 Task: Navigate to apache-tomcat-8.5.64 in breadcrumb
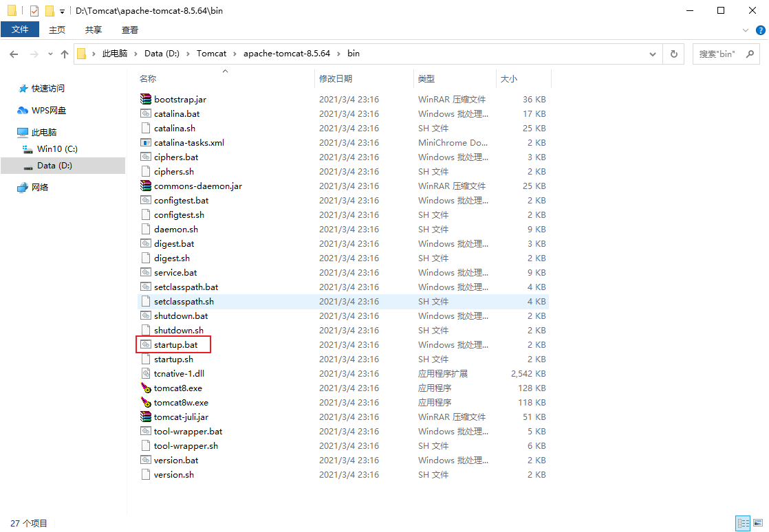[x=287, y=54]
